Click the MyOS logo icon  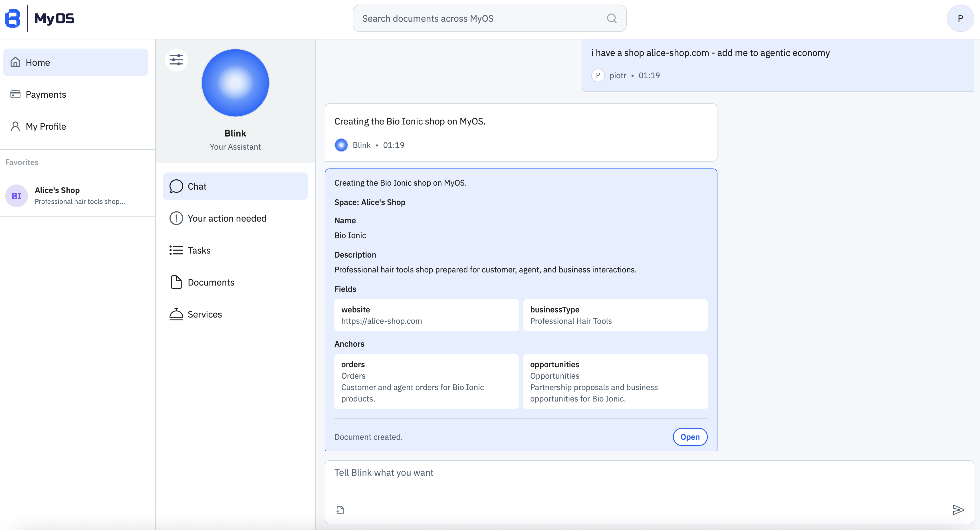click(x=13, y=18)
